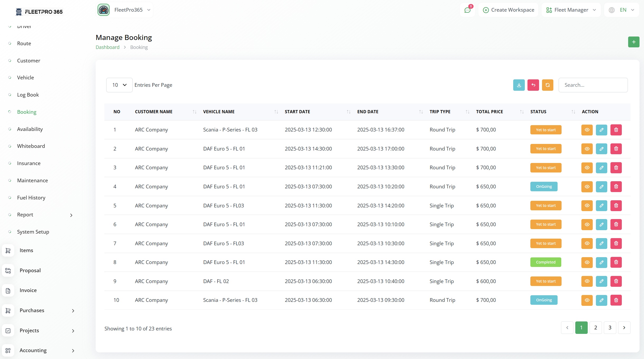644x359 pixels.
Task: Expand the Report submenu
Action: [71, 215]
